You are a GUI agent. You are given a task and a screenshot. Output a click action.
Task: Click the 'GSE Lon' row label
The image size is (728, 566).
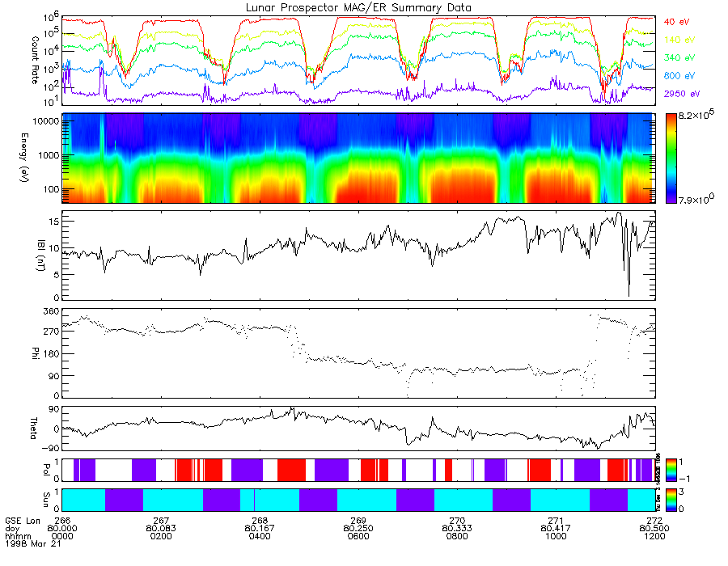[x=23, y=521]
